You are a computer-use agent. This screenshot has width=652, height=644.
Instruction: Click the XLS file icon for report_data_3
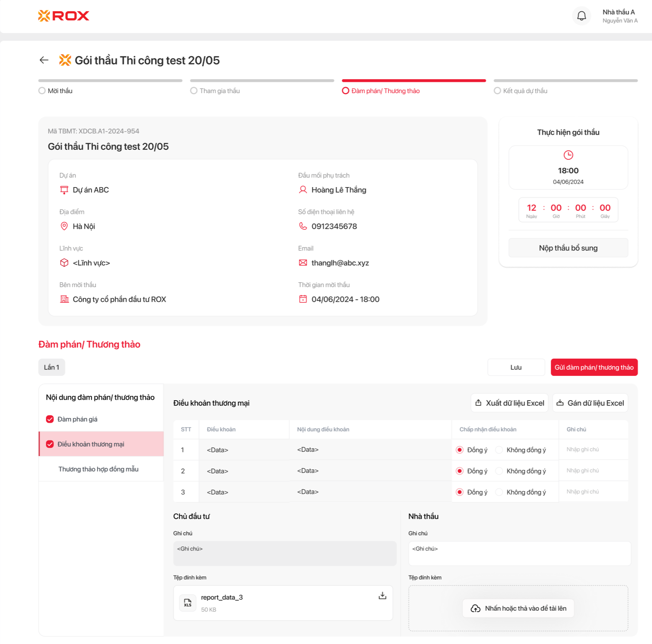click(x=188, y=603)
